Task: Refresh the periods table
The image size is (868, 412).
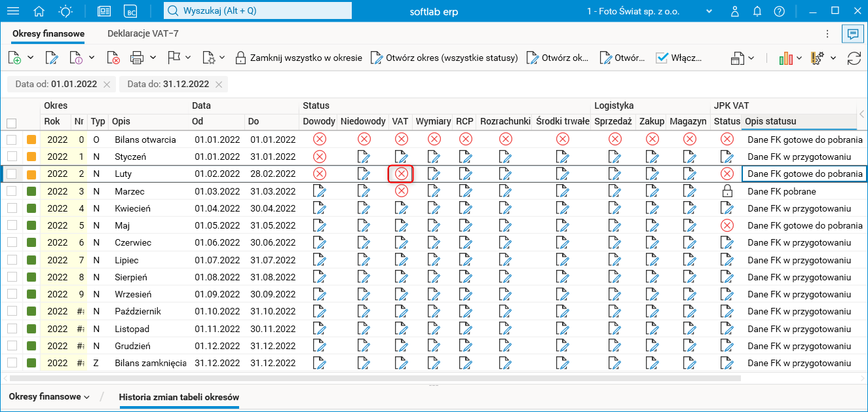Action: (854, 58)
